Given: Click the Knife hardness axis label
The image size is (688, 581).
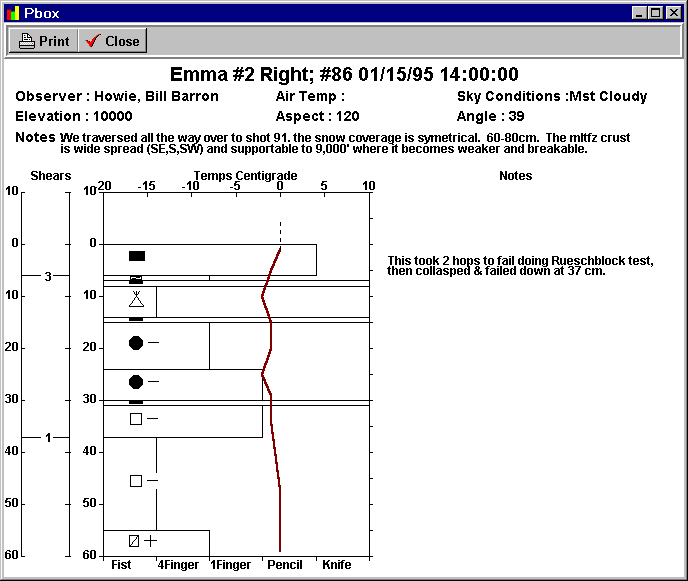Looking at the screenshot, I should [x=336, y=565].
